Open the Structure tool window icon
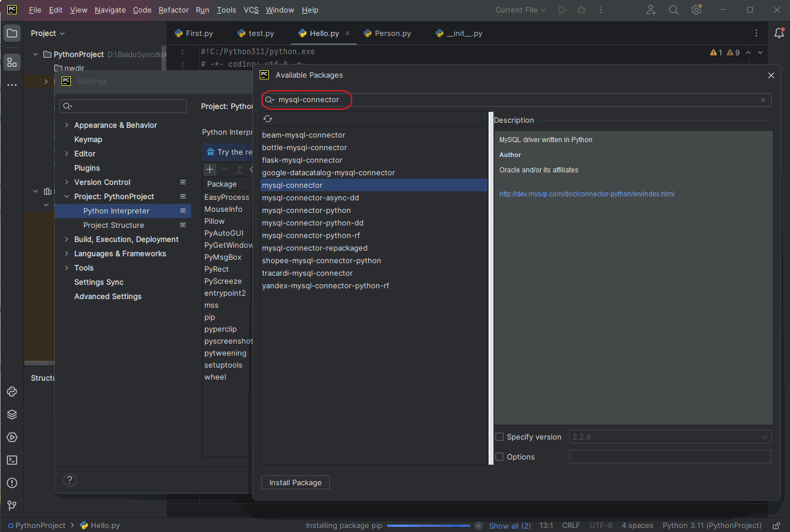This screenshot has height=532, width=790. [12, 62]
